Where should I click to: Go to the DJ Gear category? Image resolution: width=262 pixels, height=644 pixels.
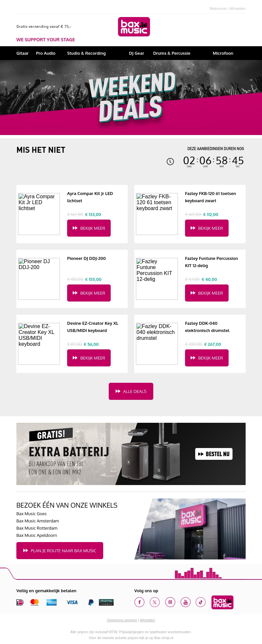136,53
